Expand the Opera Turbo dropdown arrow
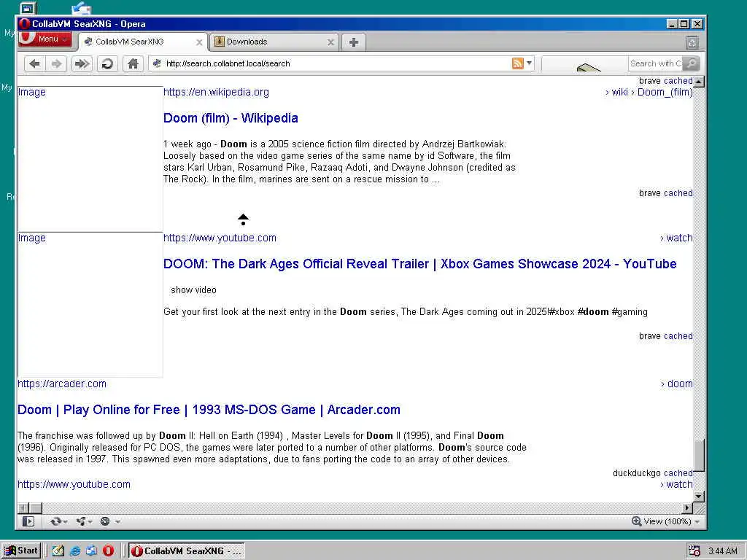The width and height of the screenshot is (747, 560). 117,521
